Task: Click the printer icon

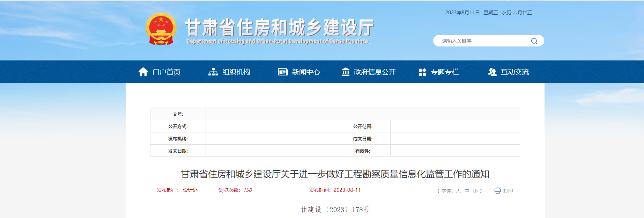Action: (497, 190)
